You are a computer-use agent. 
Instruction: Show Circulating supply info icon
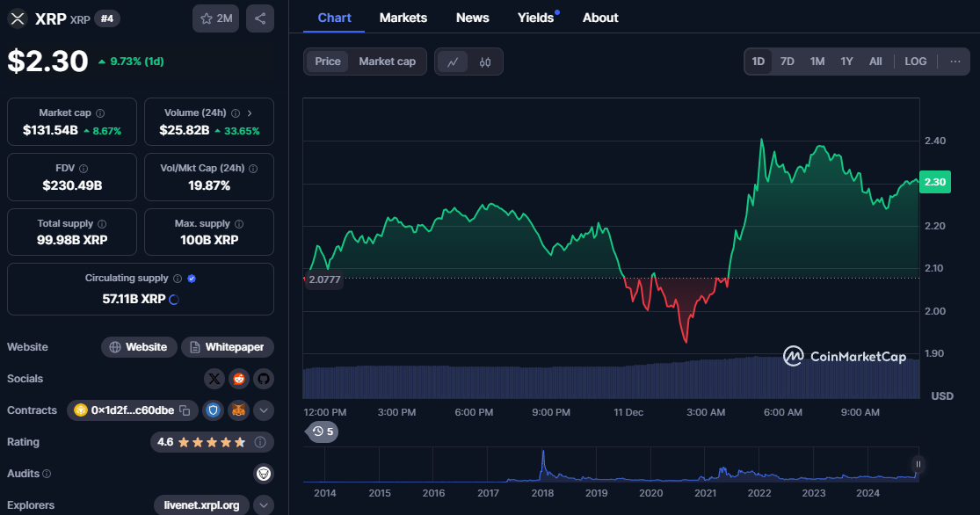click(178, 279)
